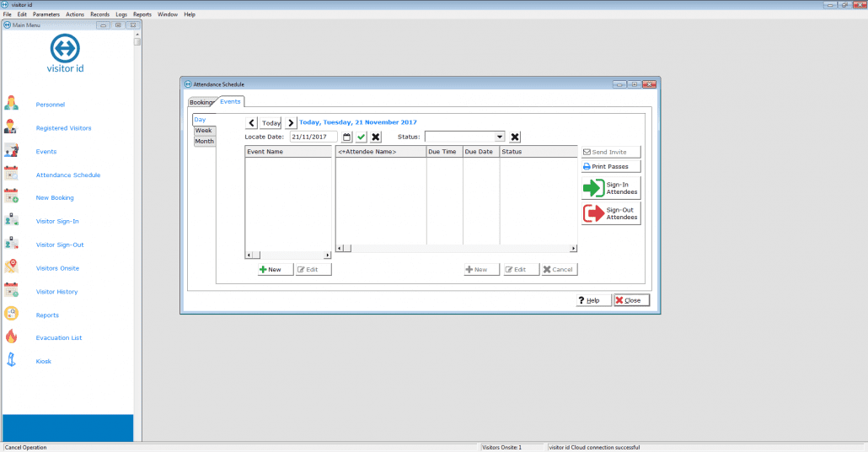
Task: Confirm locate date with green checkmark
Action: pos(362,137)
